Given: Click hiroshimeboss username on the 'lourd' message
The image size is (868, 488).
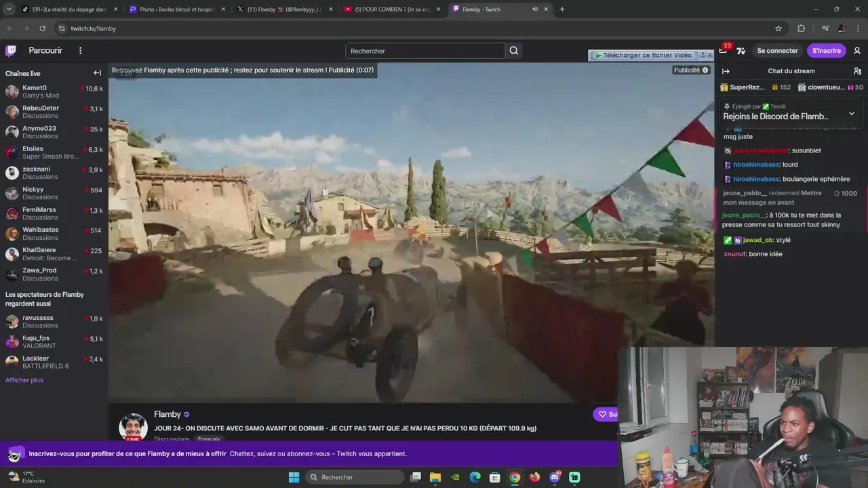Looking at the screenshot, I should 756,165.
